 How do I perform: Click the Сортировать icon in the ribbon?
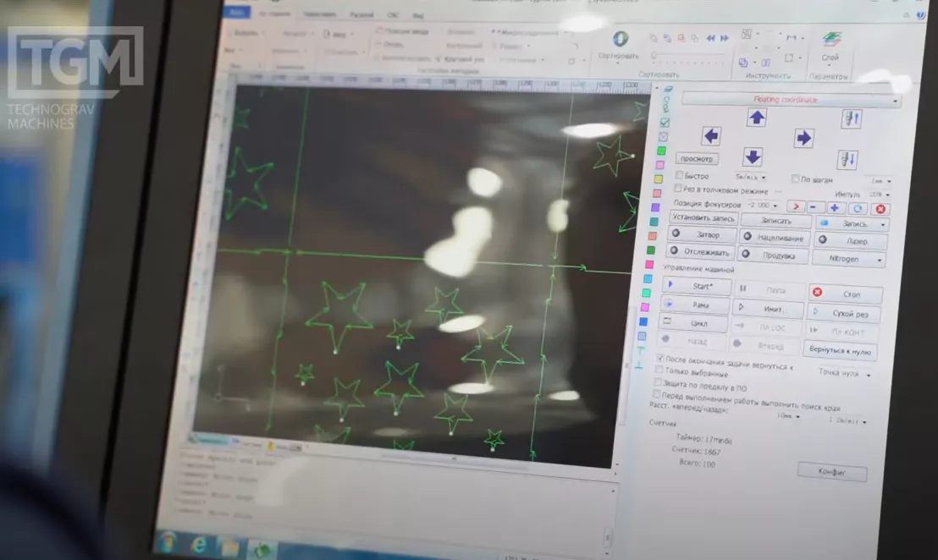point(621,44)
